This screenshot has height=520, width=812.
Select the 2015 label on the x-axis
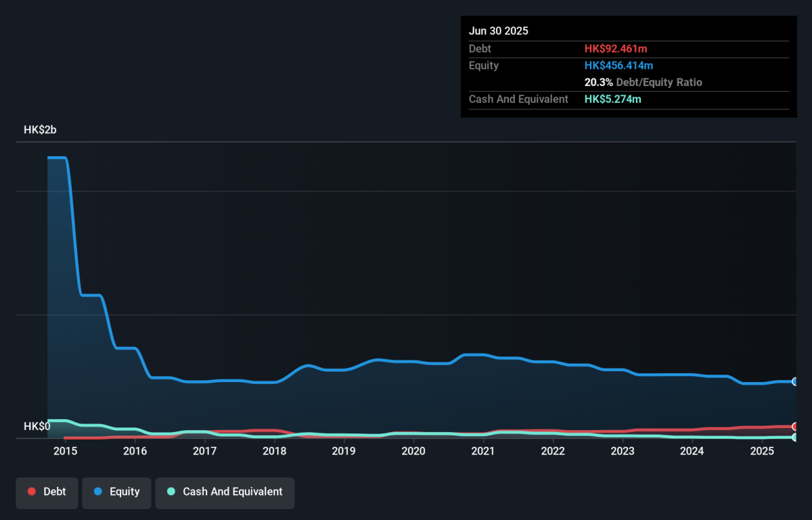point(66,451)
